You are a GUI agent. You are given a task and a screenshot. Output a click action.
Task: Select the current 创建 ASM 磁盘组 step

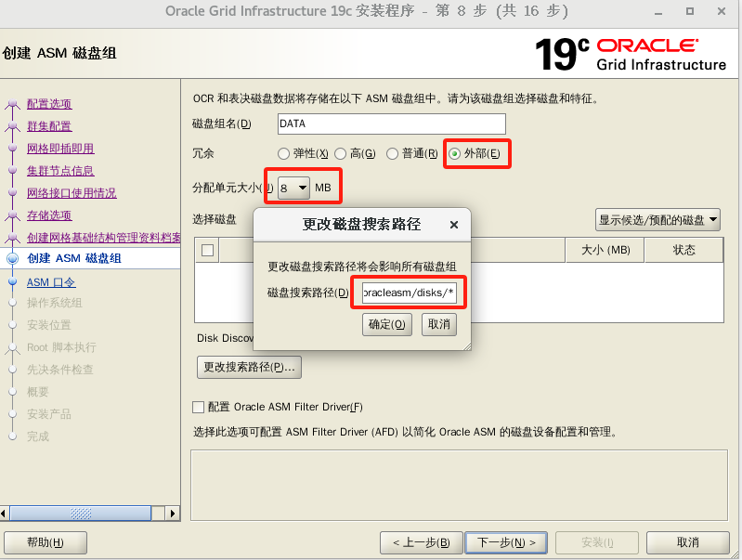pyautogui.click(x=74, y=258)
